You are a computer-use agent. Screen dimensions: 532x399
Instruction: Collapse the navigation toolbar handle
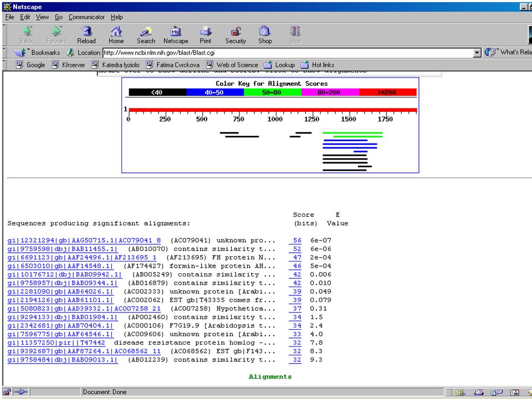tap(4, 35)
